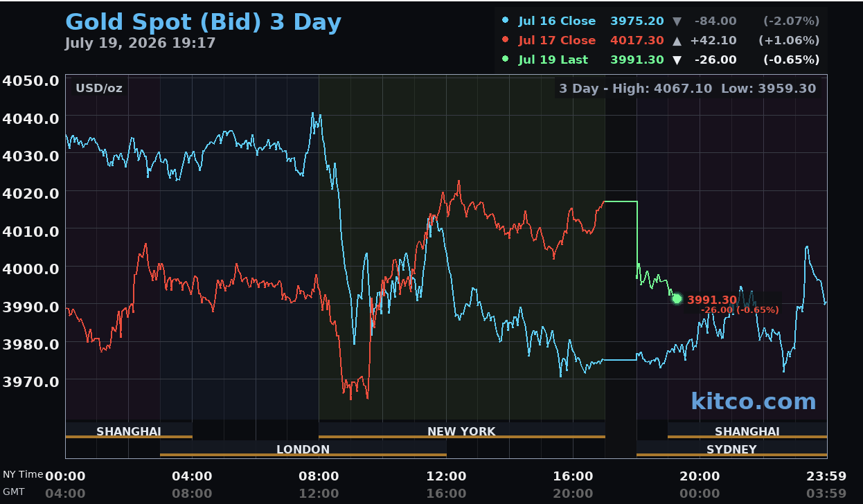
Task: Click the Gold Spot (Bid) 3 Day title
Action: [203, 22]
